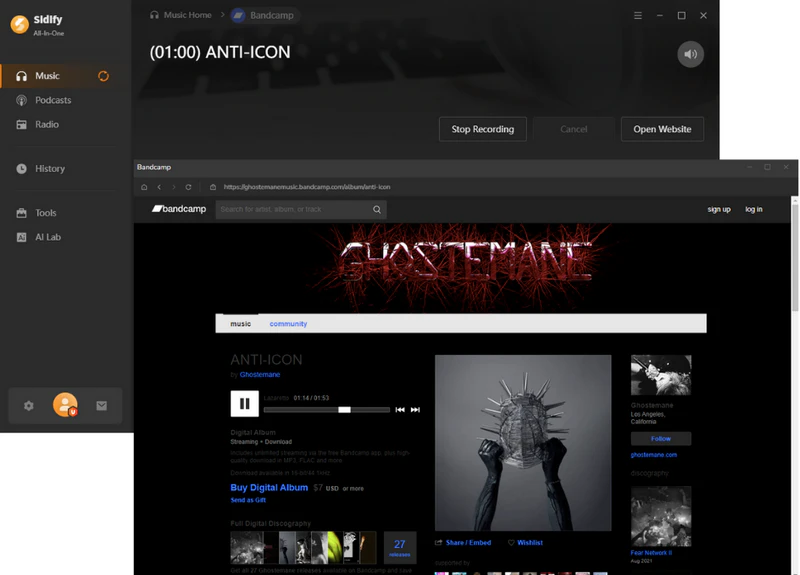Image resolution: width=800 pixels, height=575 pixels.
Task: Add album to Wishlist
Action: tap(526, 543)
